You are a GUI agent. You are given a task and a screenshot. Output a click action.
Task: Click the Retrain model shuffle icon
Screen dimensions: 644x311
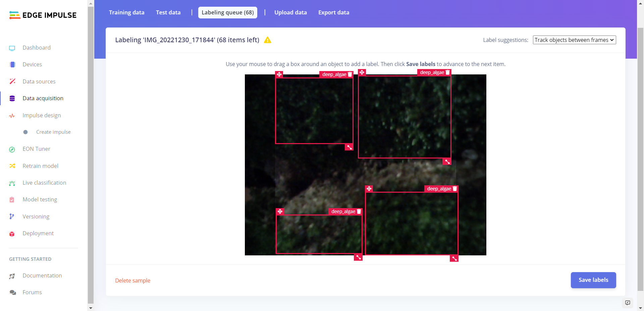tap(12, 166)
